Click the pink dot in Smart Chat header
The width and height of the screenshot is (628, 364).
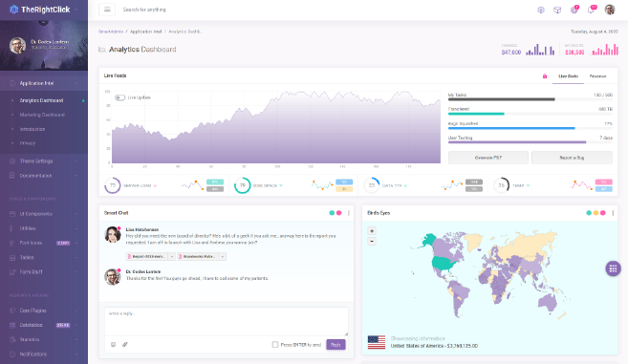(x=339, y=213)
